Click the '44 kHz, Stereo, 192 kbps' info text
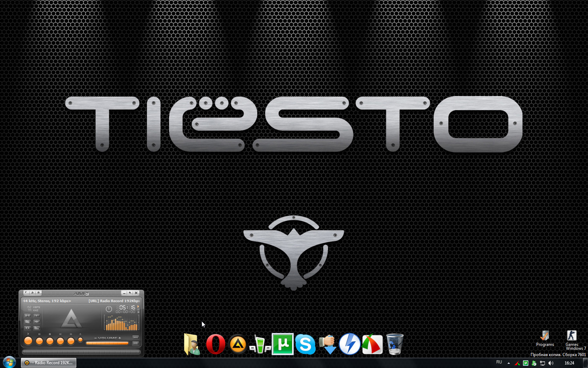The width and height of the screenshot is (588, 368). pos(47,301)
